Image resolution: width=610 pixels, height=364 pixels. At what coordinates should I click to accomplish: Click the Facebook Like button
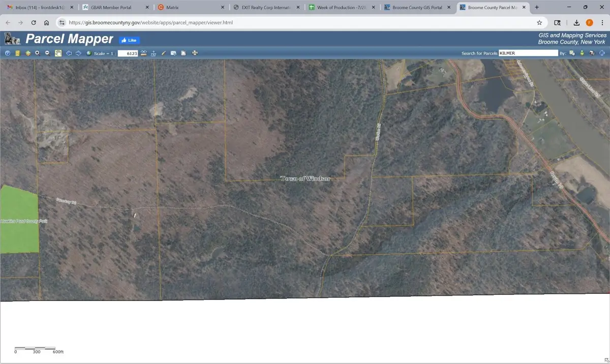tap(129, 40)
